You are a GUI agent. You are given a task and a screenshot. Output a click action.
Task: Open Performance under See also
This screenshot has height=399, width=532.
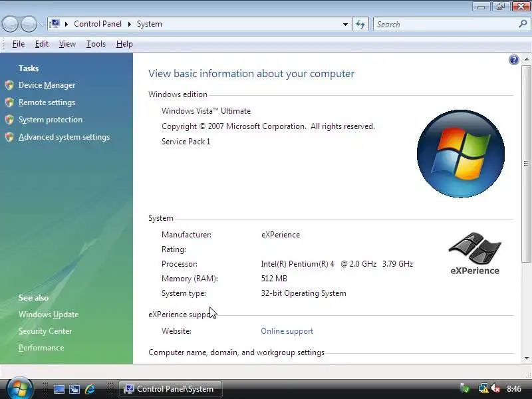[41, 348]
